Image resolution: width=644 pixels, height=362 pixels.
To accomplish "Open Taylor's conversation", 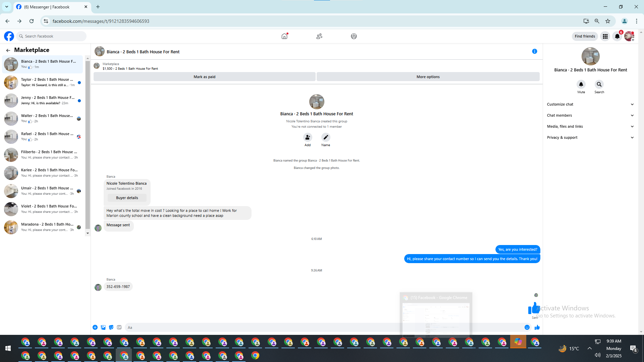I will click(x=43, y=82).
